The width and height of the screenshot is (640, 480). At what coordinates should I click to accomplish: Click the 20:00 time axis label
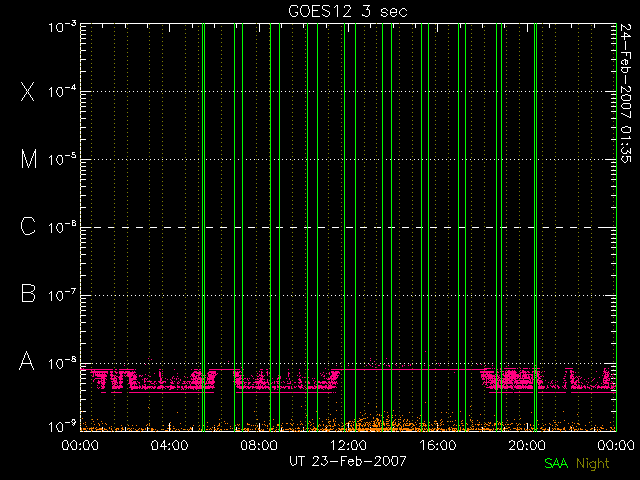pos(527,445)
